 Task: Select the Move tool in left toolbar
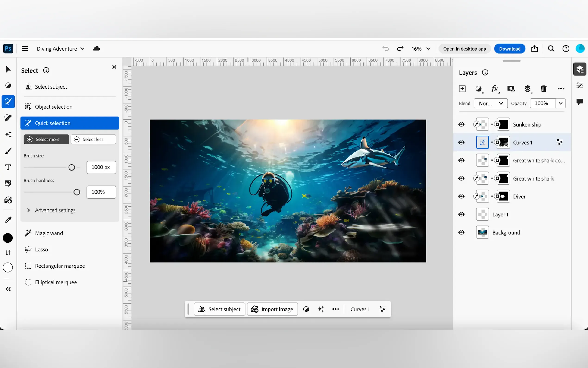[x=8, y=69]
